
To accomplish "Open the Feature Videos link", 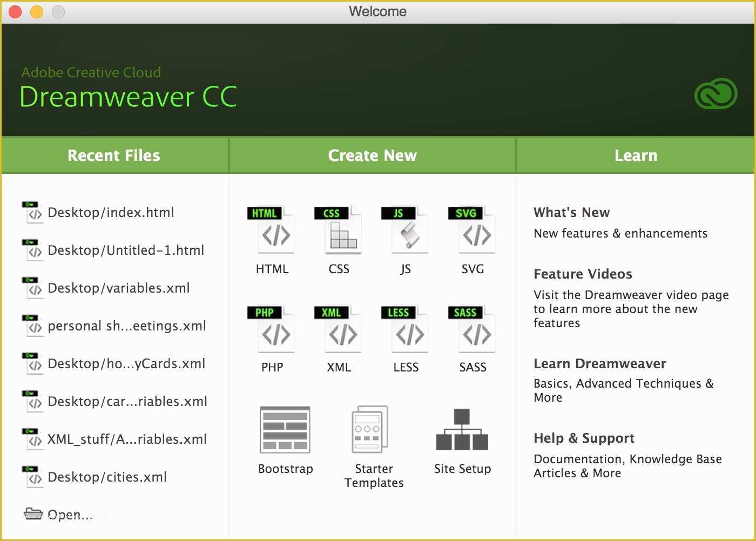I will point(583,274).
